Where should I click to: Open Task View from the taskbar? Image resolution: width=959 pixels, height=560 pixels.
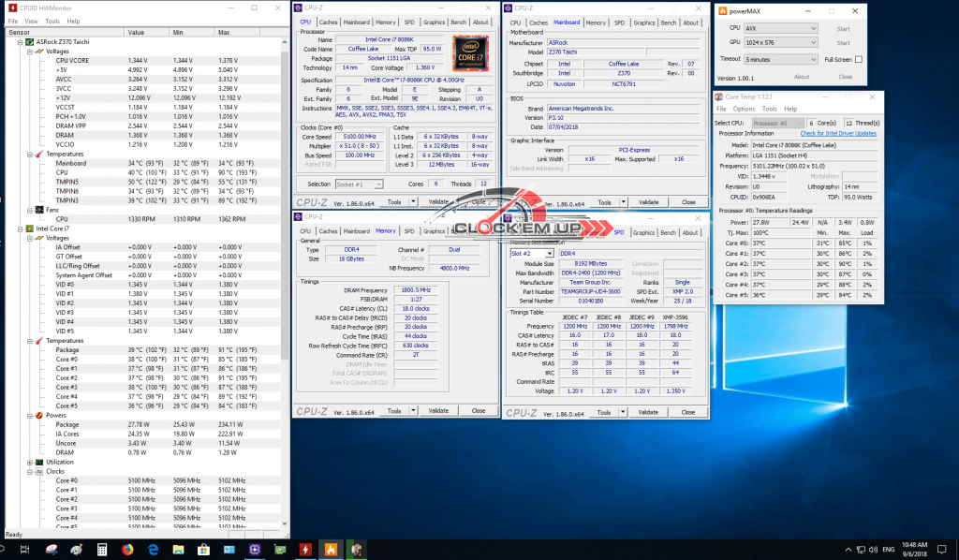(24, 550)
